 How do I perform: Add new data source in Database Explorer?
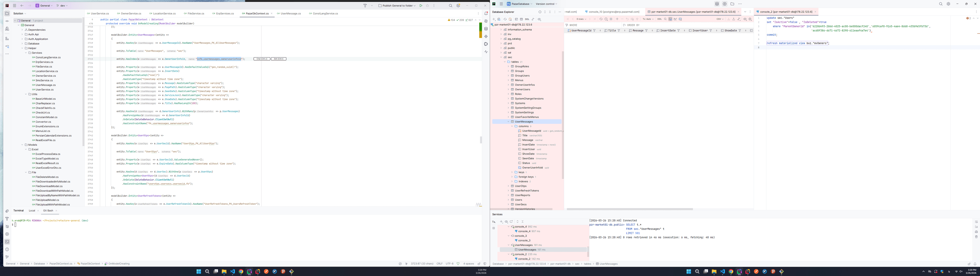[x=494, y=19]
